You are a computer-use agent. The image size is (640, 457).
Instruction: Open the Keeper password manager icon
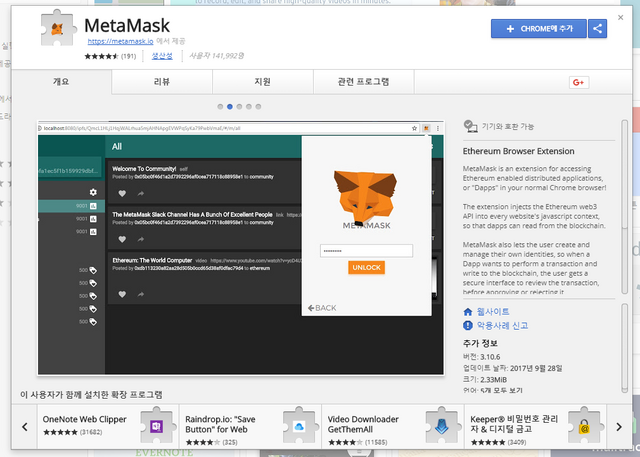click(583, 426)
